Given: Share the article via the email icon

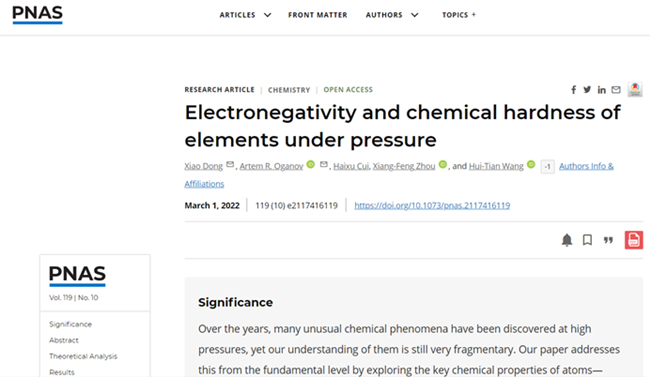Looking at the screenshot, I should click(616, 90).
